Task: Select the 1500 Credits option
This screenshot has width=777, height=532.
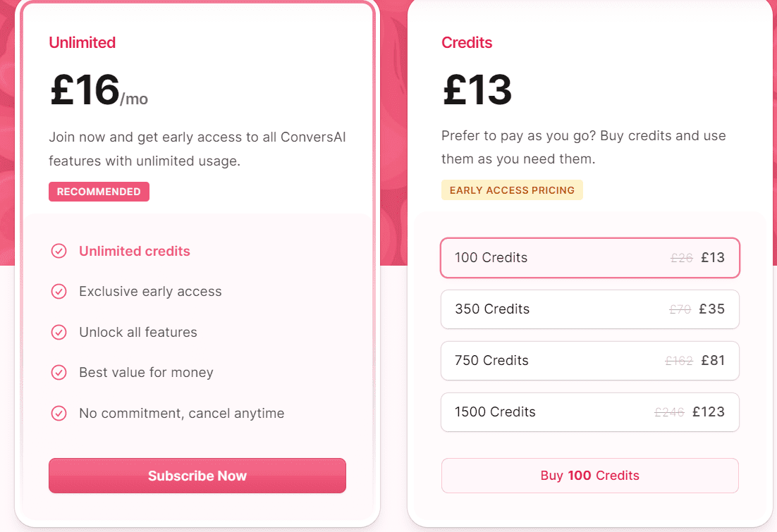Action: point(590,412)
